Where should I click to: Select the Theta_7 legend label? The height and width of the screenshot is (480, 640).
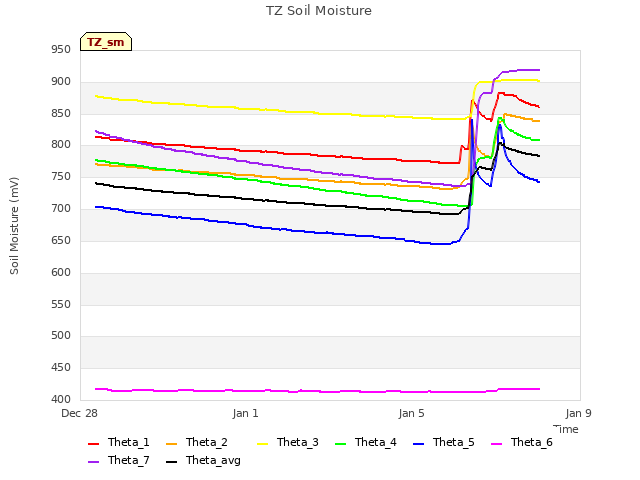click(129, 460)
